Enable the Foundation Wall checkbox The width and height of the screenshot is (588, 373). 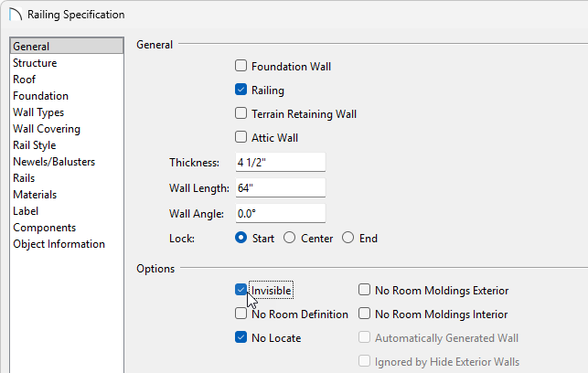tap(241, 67)
